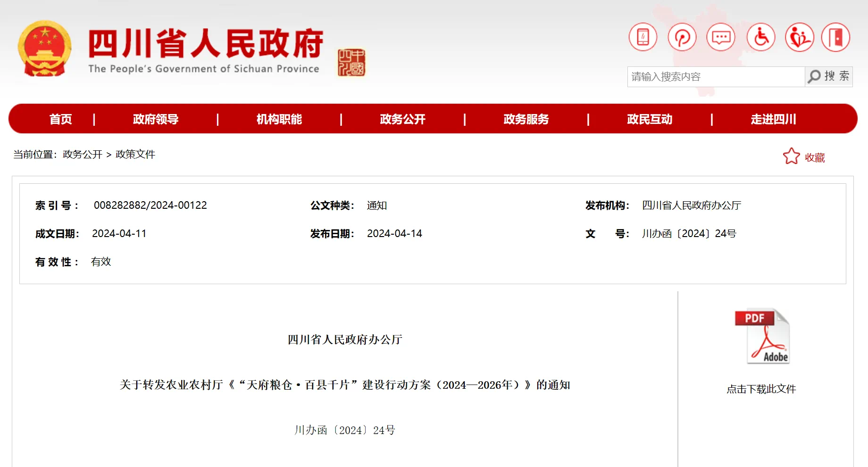Click the 索引号 label
868x467 pixels.
pos(57,205)
